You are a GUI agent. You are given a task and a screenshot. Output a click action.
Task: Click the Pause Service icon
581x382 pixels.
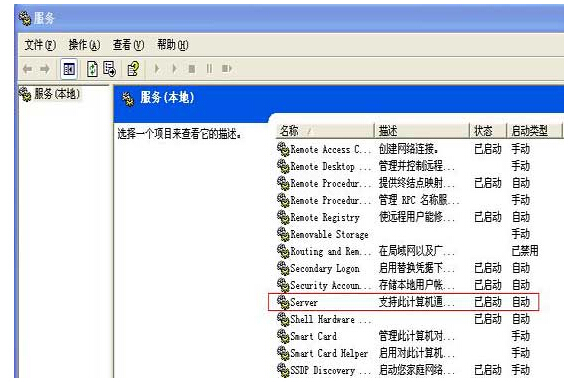click(x=209, y=69)
